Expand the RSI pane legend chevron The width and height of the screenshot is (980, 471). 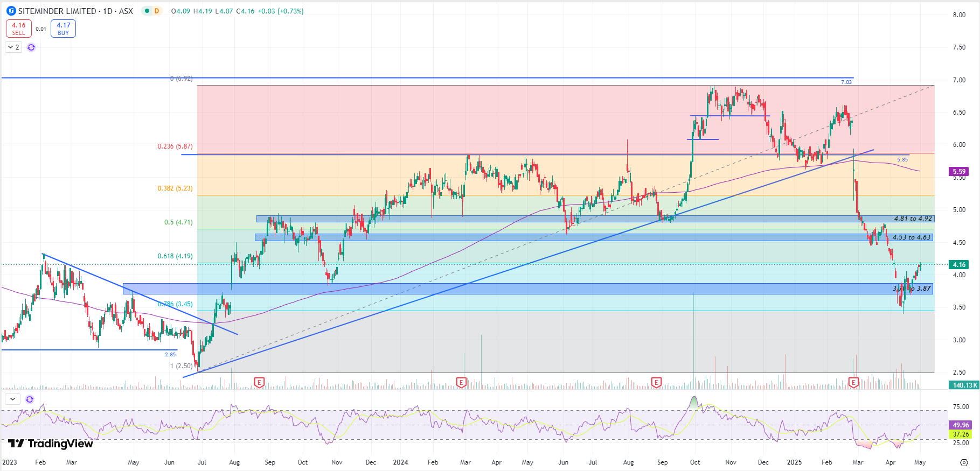[12, 399]
